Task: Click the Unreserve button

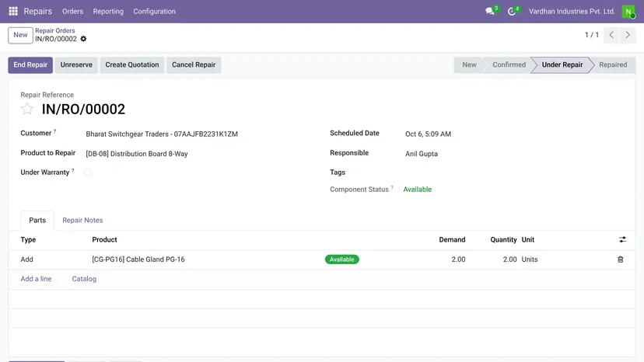Action: point(76,64)
